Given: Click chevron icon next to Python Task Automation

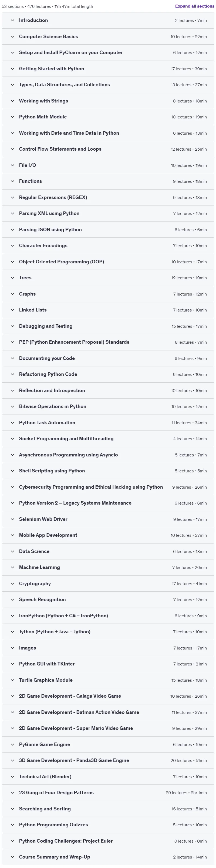Looking at the screenshot, I should pyautogui.click(x=12, y=423).
